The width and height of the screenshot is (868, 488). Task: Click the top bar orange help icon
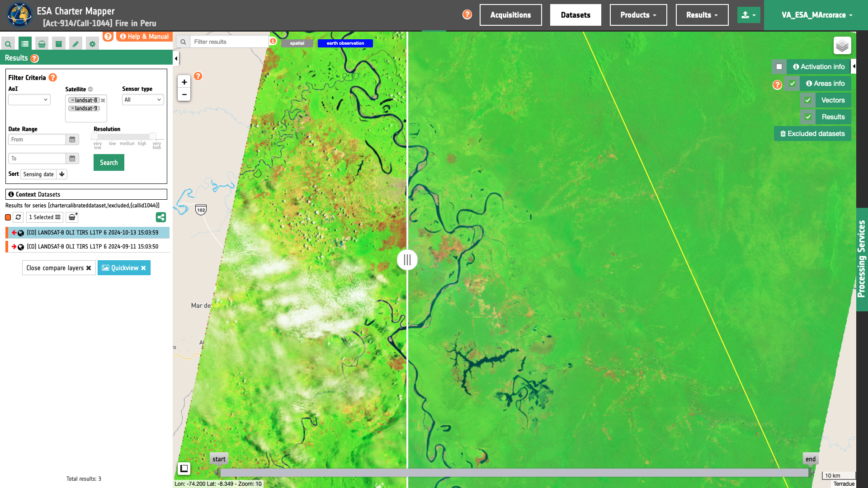467,14
